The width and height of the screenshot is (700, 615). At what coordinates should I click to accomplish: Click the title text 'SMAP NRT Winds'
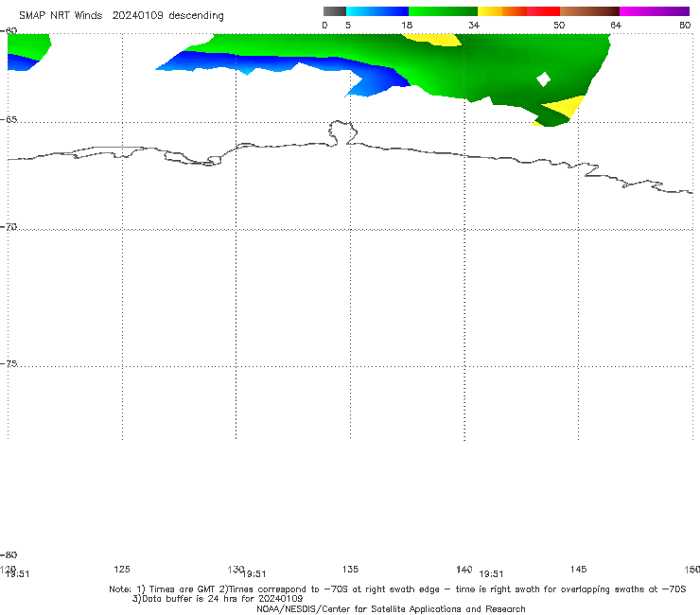coord(61,15)
